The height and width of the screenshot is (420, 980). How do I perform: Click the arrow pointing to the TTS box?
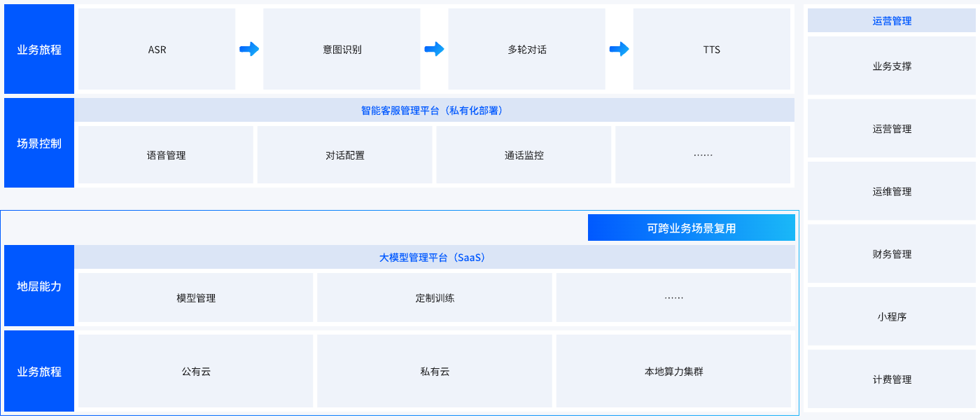click(x=619, y=49)
